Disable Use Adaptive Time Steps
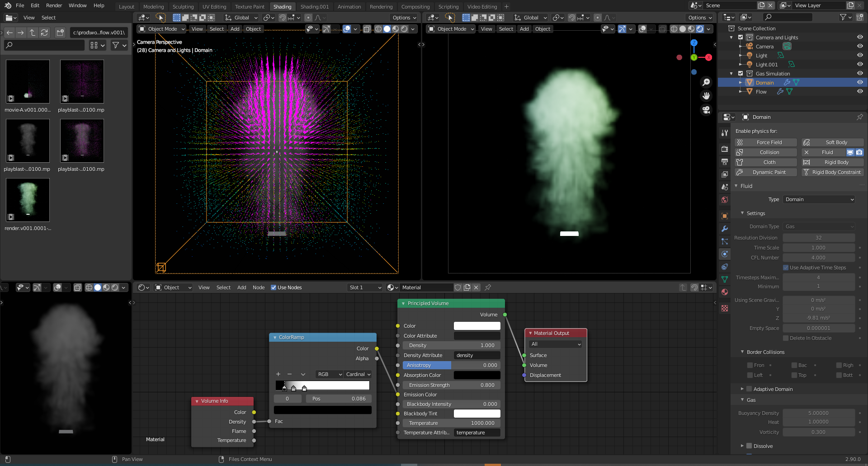 click(786, 268)
